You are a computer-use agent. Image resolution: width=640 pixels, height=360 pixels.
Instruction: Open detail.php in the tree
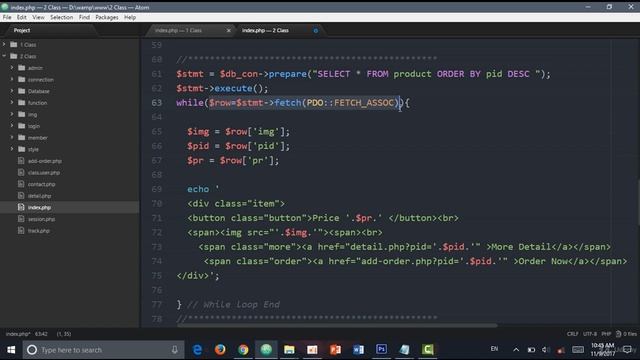click(40, 196)
